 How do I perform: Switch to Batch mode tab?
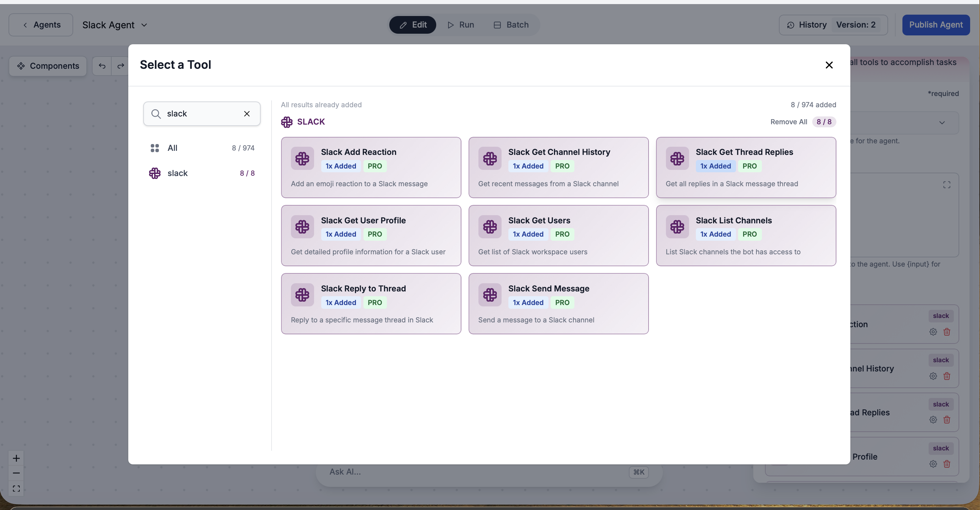511,25
